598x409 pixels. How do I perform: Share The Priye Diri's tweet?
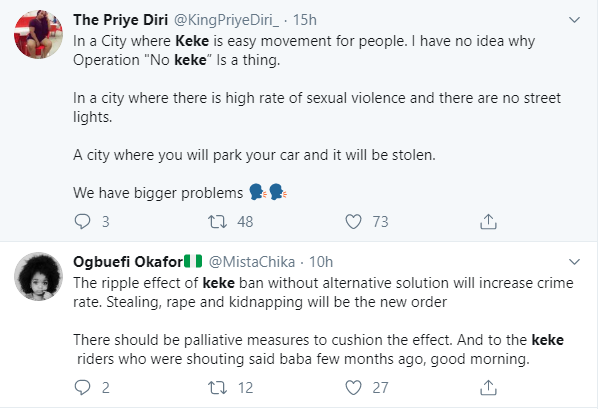488,221
